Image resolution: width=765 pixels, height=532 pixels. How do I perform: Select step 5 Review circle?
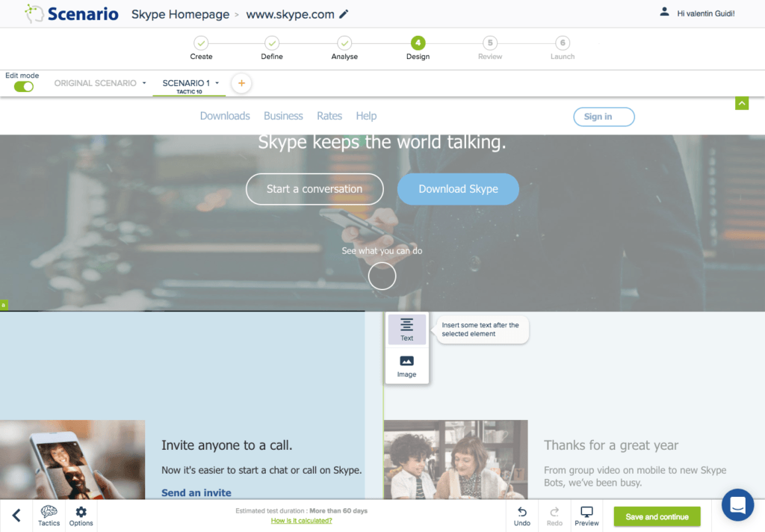click(490, 43)
